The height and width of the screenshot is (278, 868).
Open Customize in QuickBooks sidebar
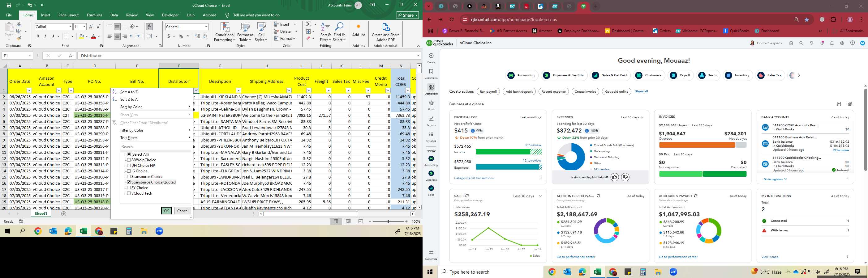tap(431, 255)
